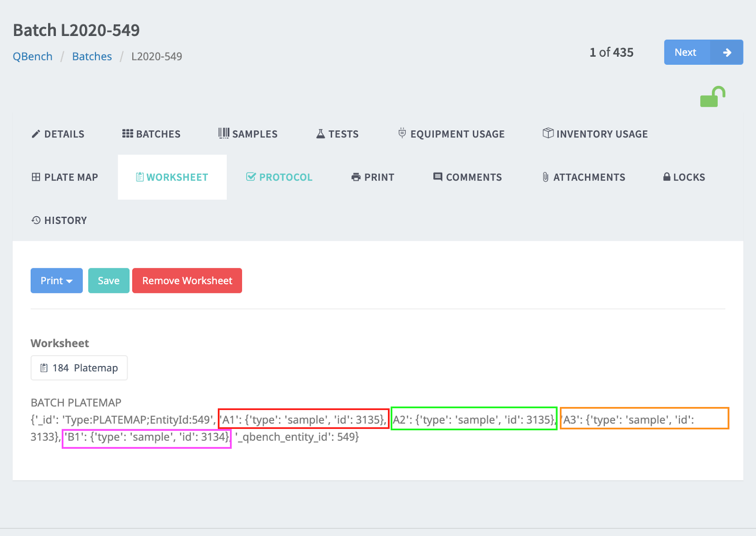Image resolution: width=756 pixels, height=536 pixels.
Task: Click the green unlock padlock icon
Action: 712,97
